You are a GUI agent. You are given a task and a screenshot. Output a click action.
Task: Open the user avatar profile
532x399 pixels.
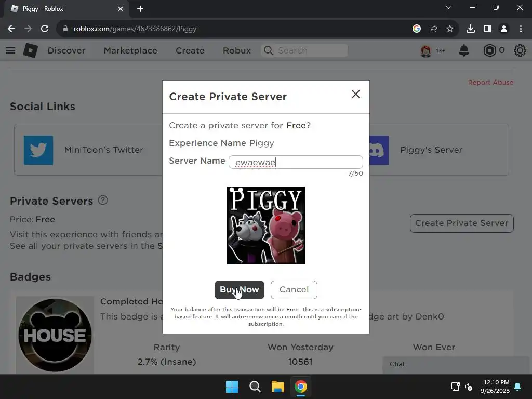coord(426,50)
